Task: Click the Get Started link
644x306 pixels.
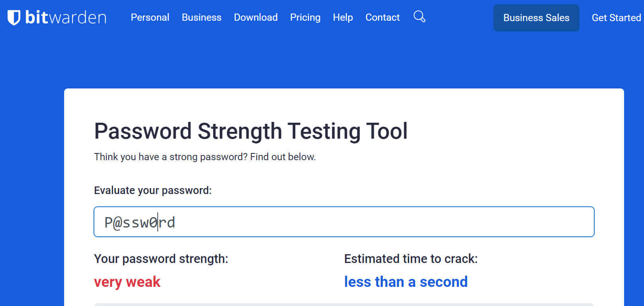Action: [617, 18]
